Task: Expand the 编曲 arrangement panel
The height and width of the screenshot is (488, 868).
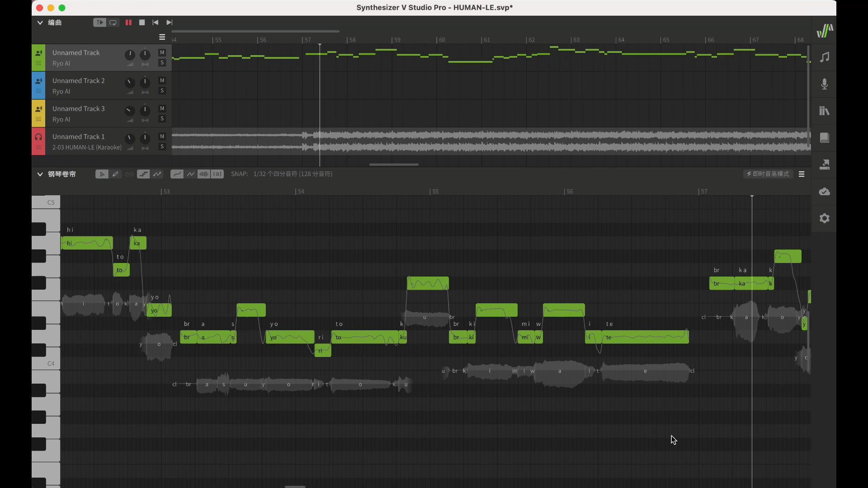Action: (x=39, y=22)
